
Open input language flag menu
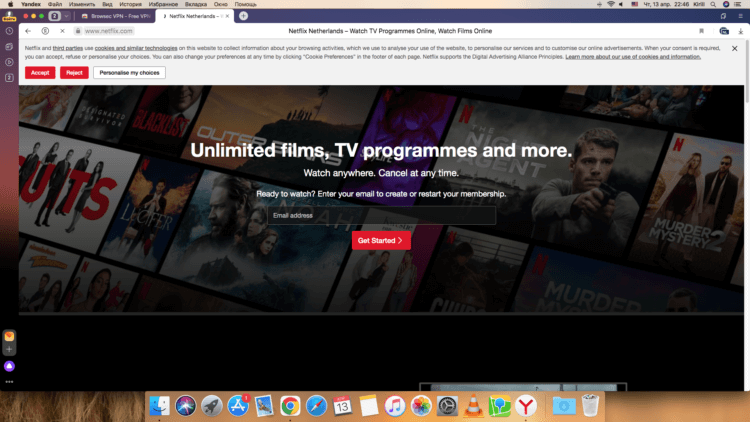pyautogui.click(x=635, y=4)
